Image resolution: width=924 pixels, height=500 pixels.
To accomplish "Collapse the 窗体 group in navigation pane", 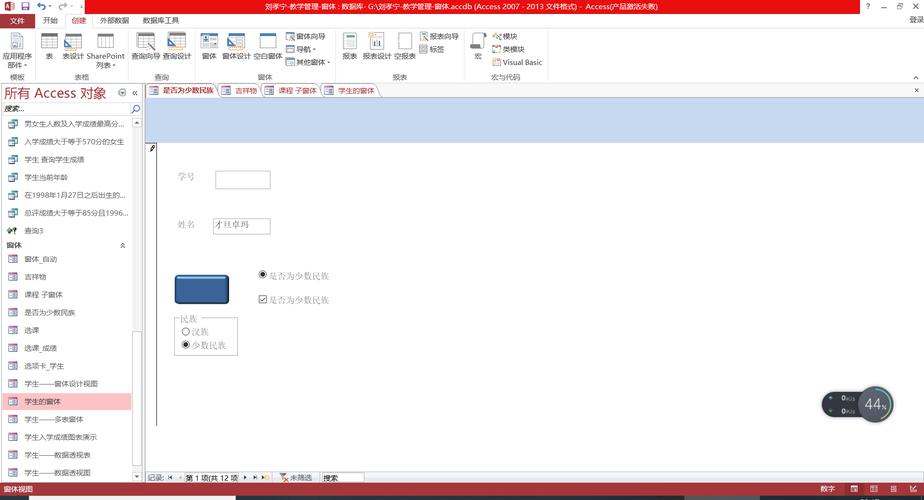I will click(123, 245).
